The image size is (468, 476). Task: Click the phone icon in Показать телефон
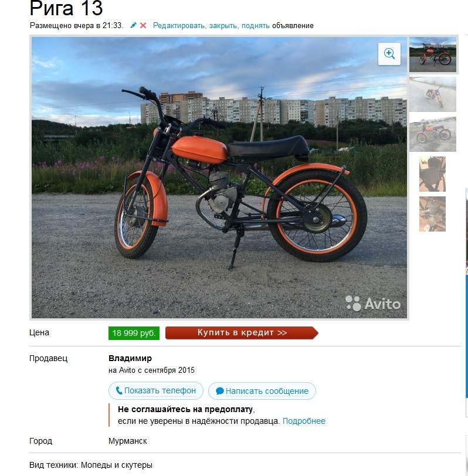(x=119, y=390)
